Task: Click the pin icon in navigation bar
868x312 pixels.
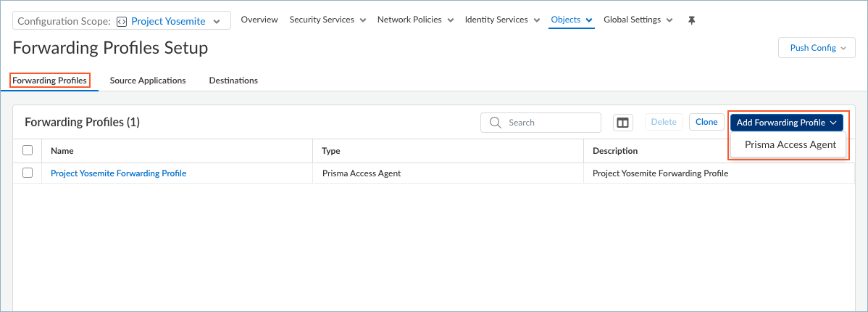Action: tap(691, 20)
